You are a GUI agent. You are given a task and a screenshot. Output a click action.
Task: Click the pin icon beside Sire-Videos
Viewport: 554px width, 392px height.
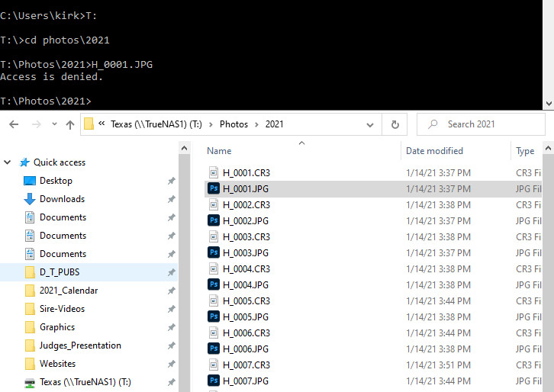pos(172,309)
